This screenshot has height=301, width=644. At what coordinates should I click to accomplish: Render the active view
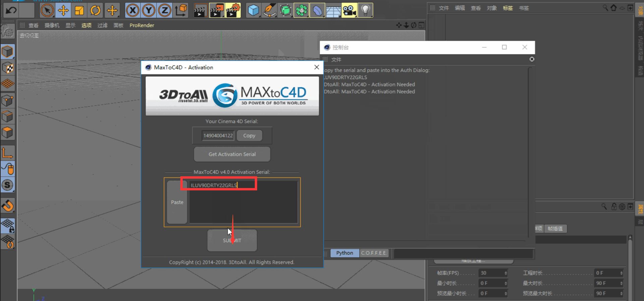pyautogui.click(x=200, y=10)
